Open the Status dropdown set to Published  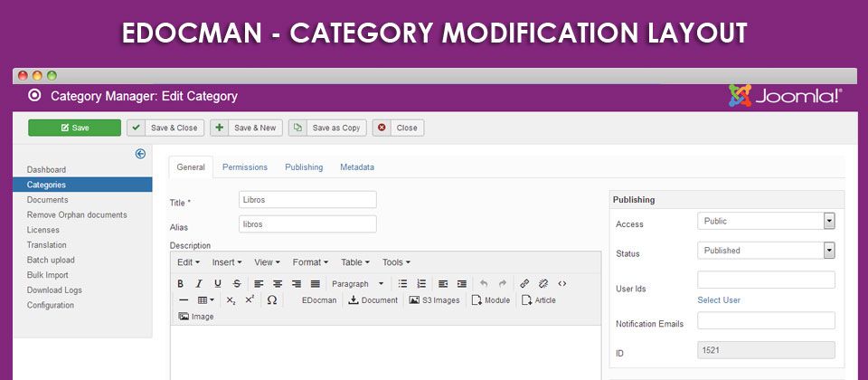(x=766, y=251)
